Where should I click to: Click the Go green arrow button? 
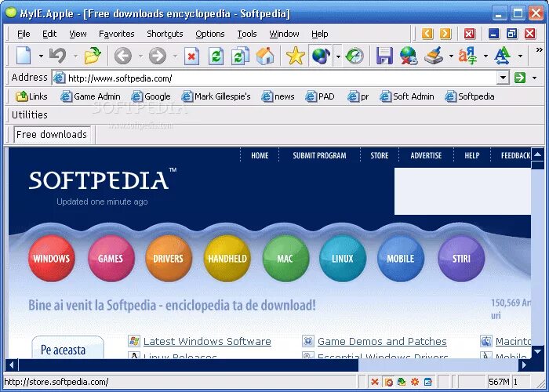(x=520, y=78)
